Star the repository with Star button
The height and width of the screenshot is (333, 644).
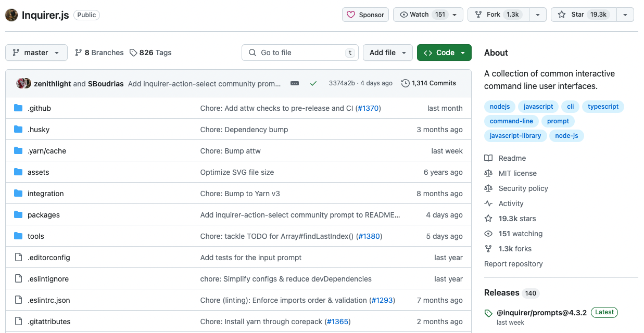583,15
